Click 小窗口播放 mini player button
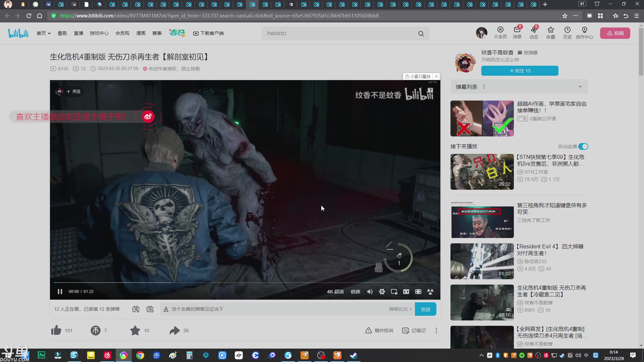Viewport: 644px width, 362px height. click(x=418, y=76)
